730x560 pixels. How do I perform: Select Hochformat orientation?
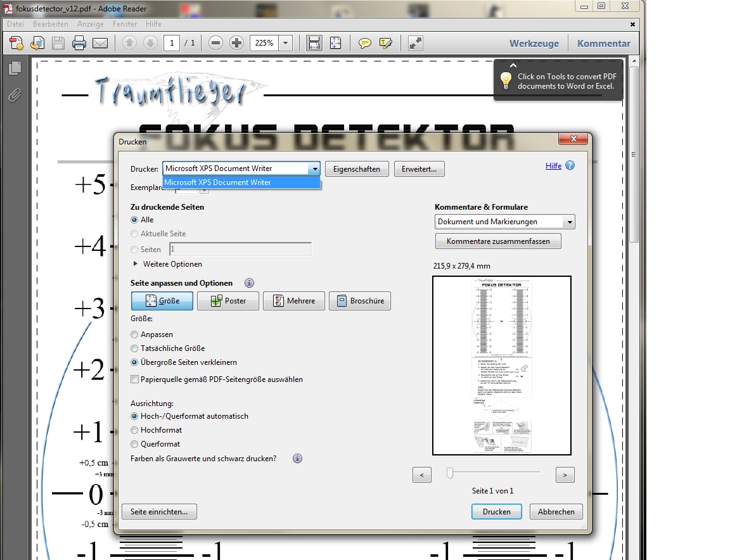tap(134, 430)
